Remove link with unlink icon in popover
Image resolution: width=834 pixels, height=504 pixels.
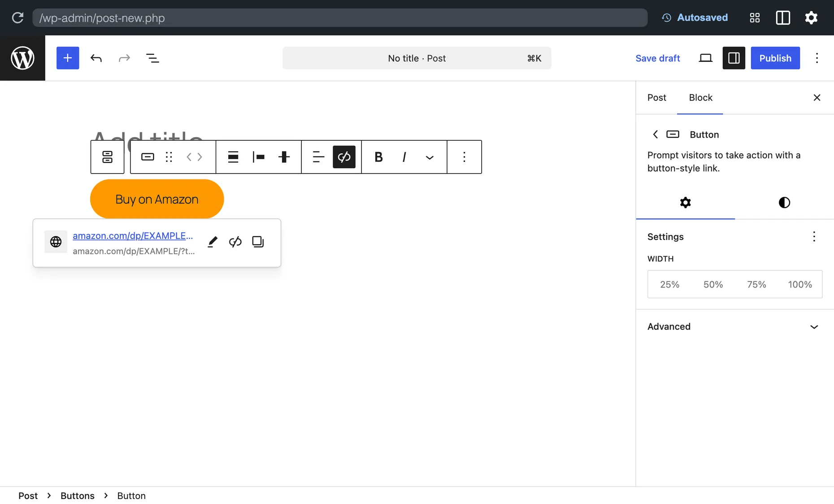tap(235, 242)
